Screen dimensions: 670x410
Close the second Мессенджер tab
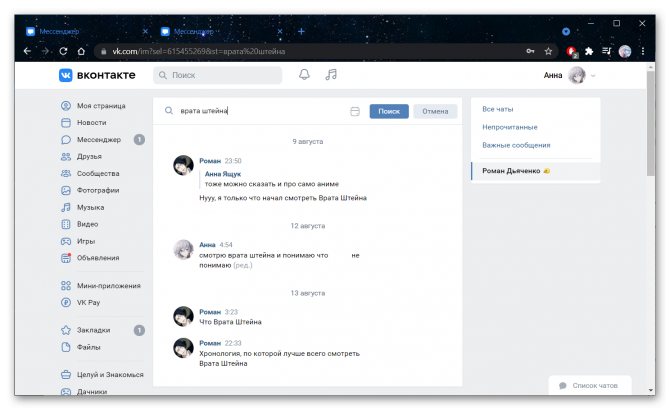(x=280, y=31)
